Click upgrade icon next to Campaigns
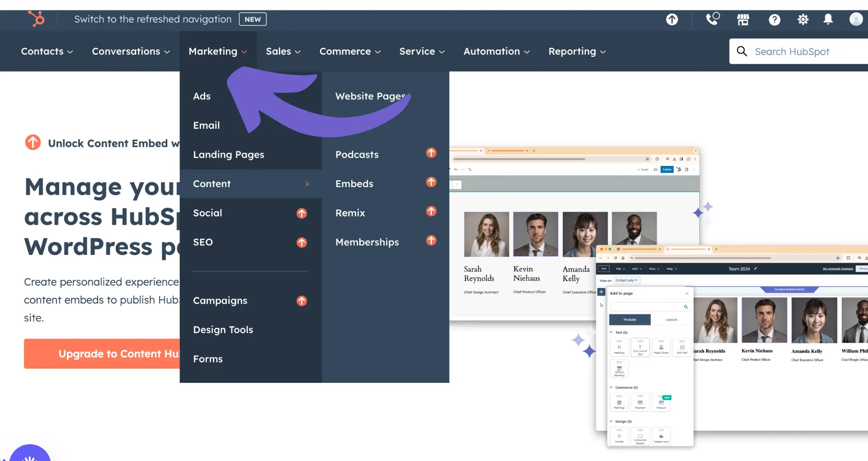The image size is (868, 461). coord(302,301)
